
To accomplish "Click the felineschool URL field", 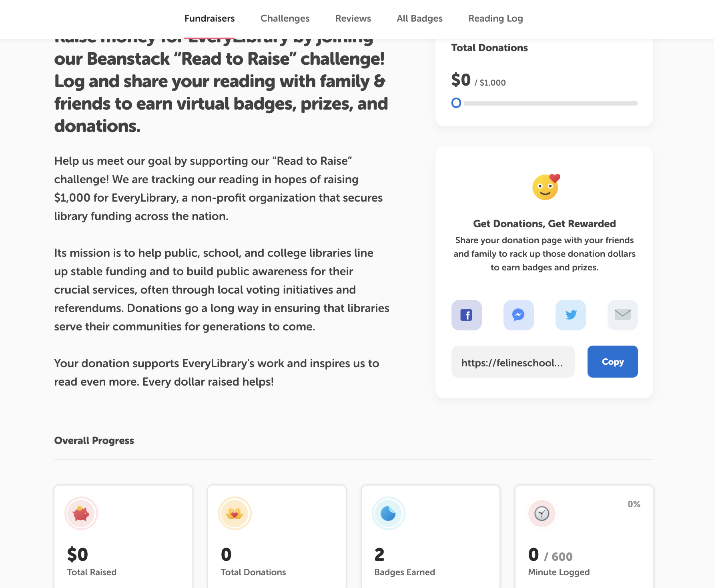I will point(513,361).
